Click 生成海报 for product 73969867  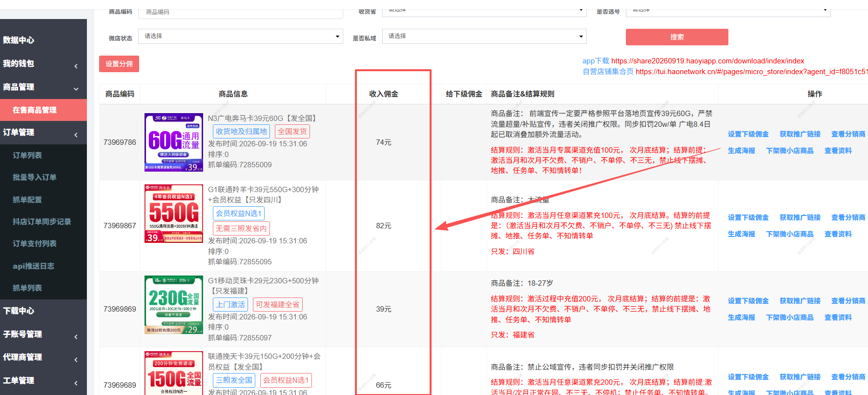coord(742,234)
